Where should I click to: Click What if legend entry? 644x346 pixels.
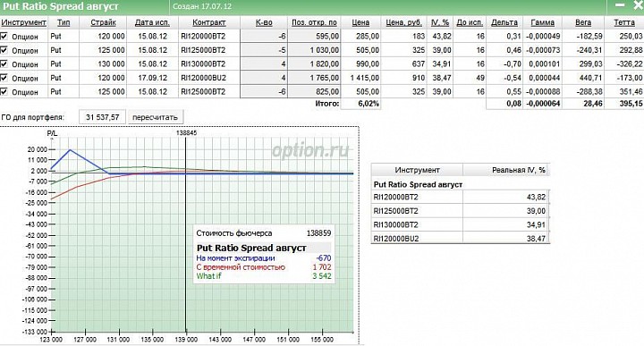pyautogui.click(x=208, y=276)
